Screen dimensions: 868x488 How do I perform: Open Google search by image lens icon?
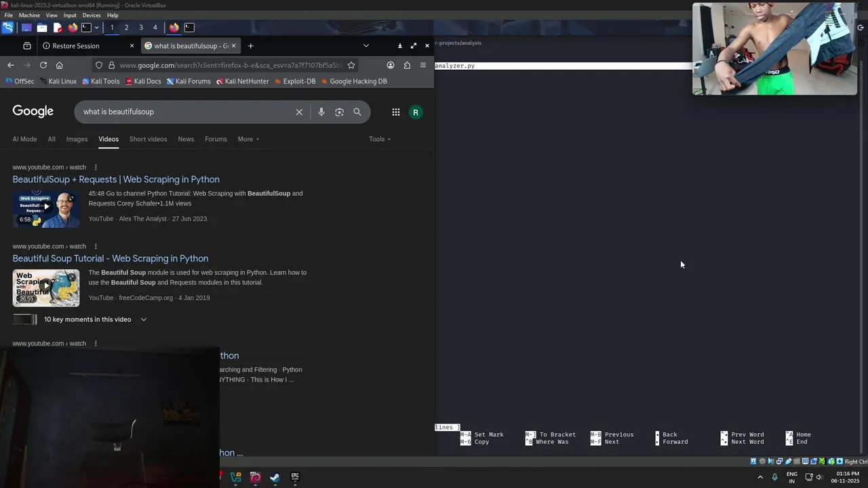click(340, 112)
